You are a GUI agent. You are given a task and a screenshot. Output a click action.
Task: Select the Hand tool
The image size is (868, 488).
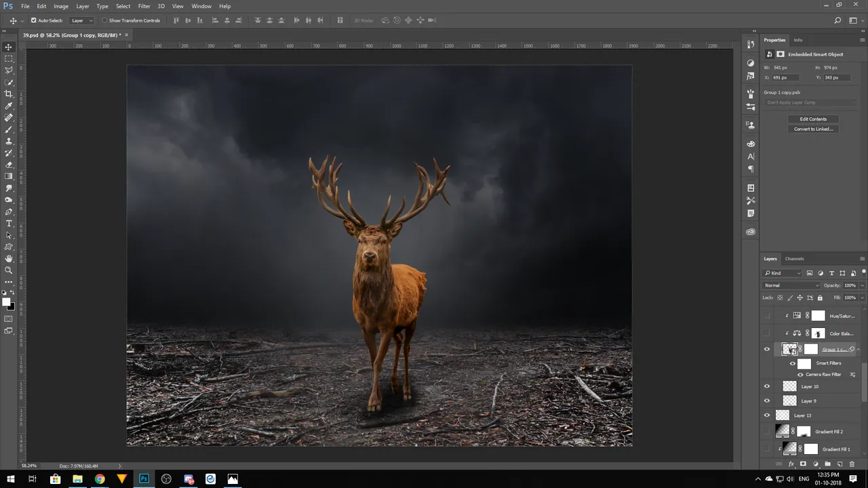click(x=9, y=258)
